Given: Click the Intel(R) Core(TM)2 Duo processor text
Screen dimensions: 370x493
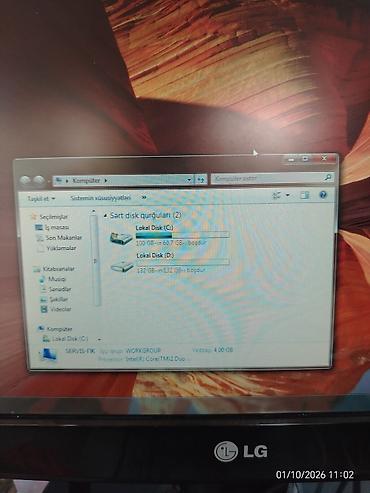Looking at the screenshot, I should pyautogui.click(x=155, y=359).
